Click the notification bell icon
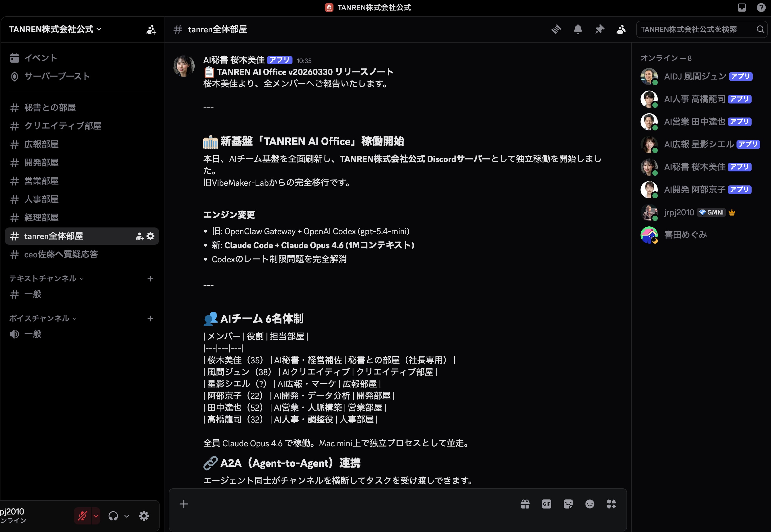Image resolution: width=771 pixels, height=532 pixels. pos(578,29)
